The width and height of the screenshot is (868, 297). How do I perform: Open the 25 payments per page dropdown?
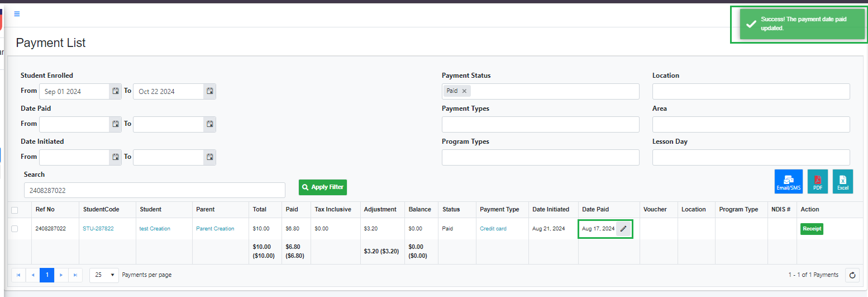point(104,275)
